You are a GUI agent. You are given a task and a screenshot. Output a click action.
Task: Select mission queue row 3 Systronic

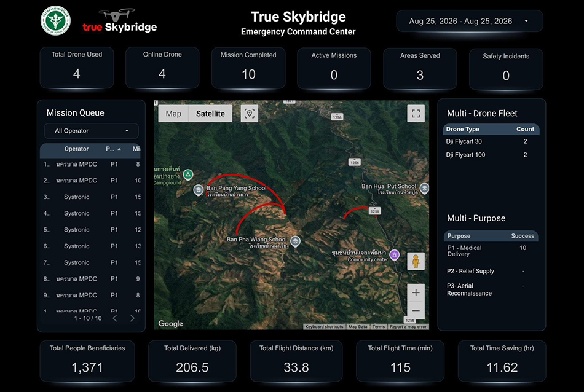[90, 197]
